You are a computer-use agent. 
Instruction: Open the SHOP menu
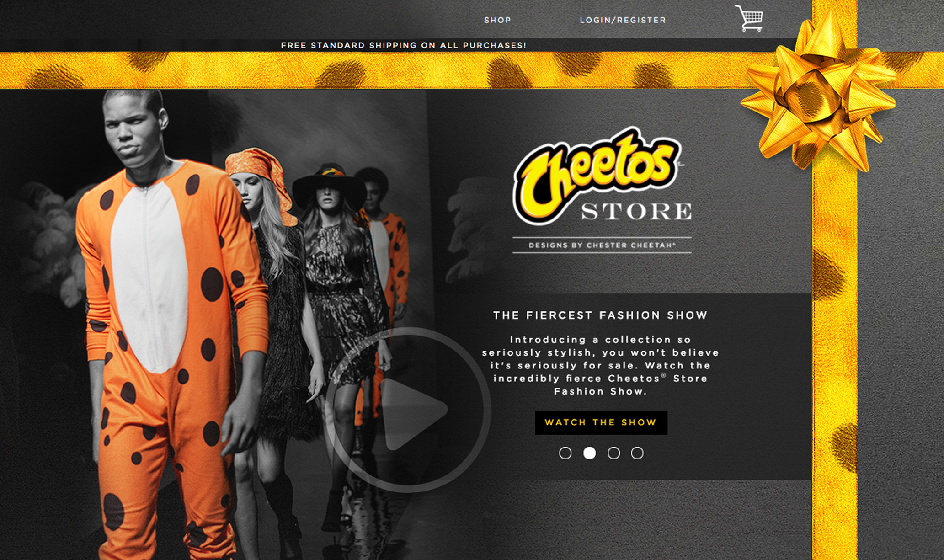click(x=497, y=20)
